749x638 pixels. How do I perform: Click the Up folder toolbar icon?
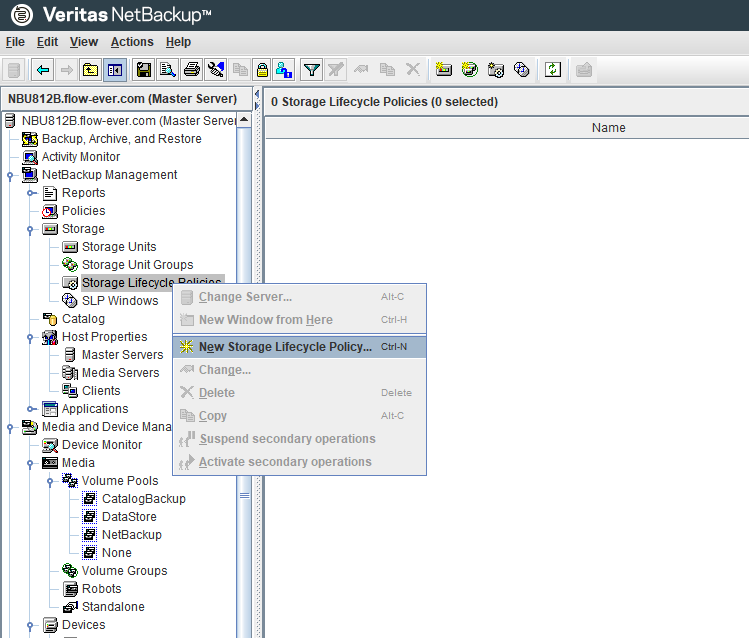tap(90, 70)
